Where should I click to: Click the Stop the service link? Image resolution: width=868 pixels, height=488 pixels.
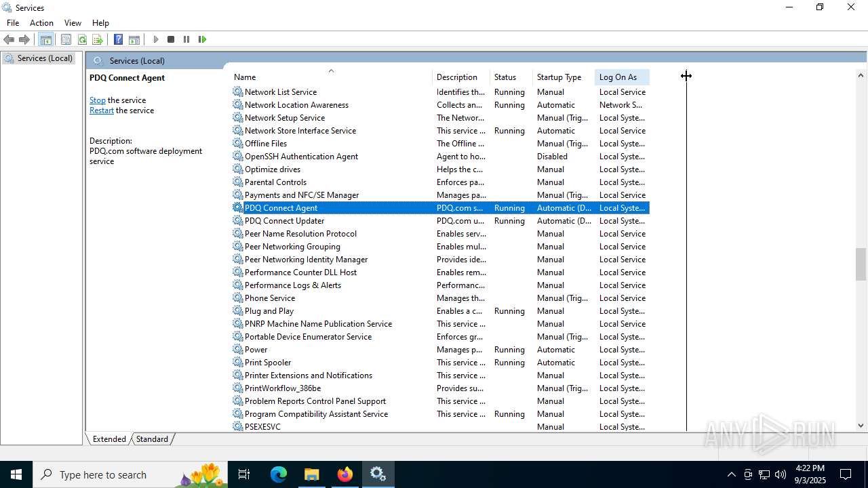pos(98,100)
